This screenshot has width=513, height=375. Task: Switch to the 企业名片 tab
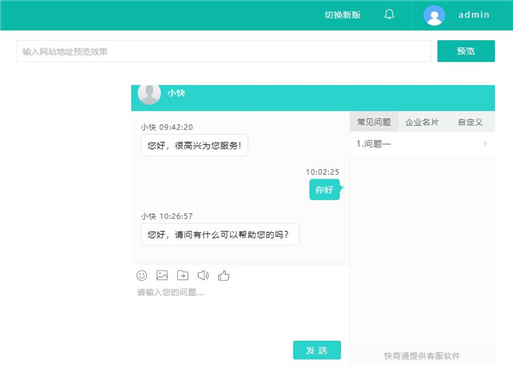click(422, 122)
